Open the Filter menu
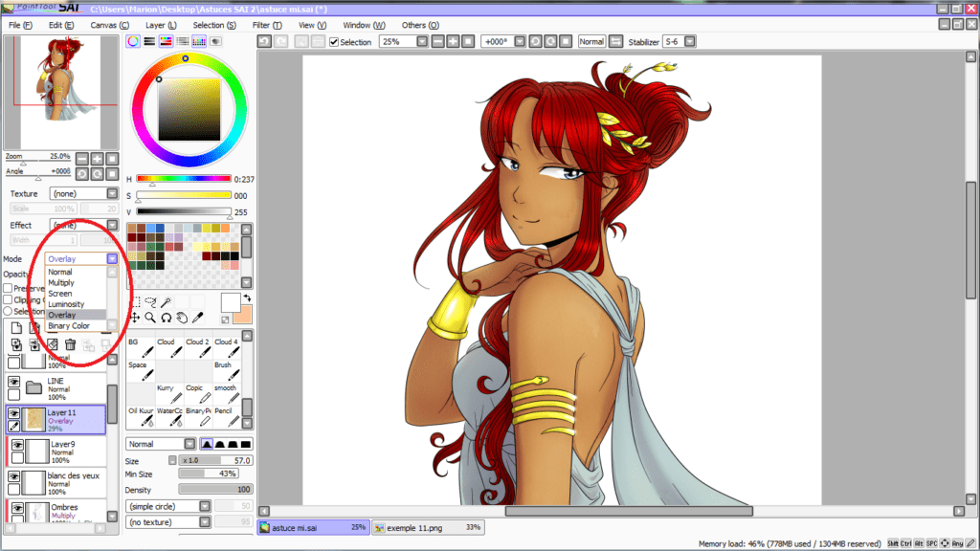The width and height of the screenshot is (980, 551). pos(267,25)
